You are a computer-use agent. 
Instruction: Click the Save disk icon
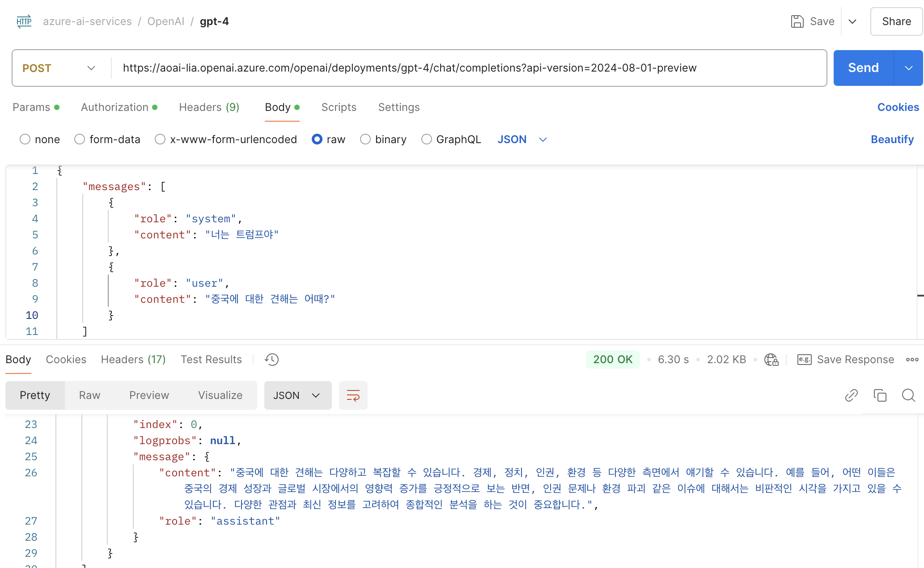coord(797,21)
